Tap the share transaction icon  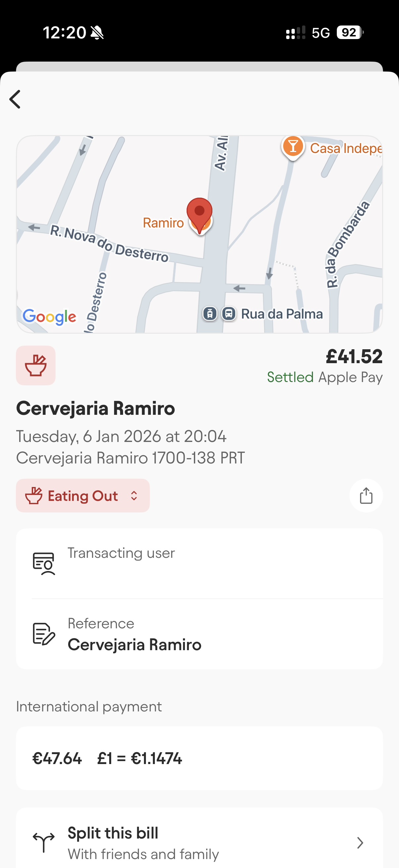[x=366, y=496]
